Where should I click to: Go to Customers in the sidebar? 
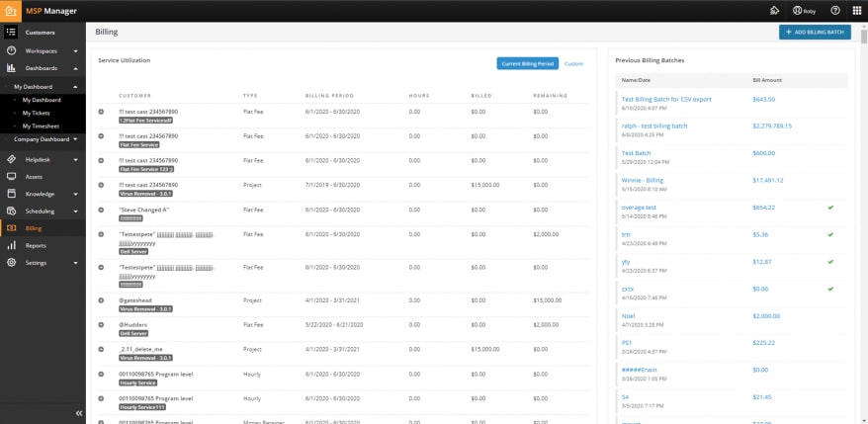[40, 33]
